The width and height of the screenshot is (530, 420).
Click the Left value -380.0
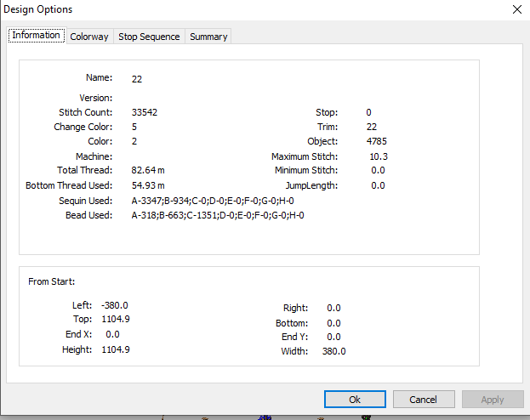point(115,305)
